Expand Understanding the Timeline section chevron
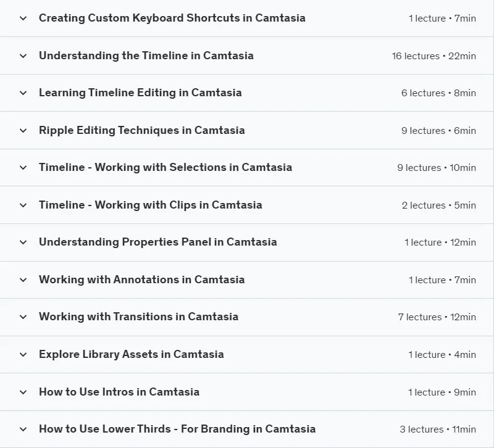The height and width of the screenshot is (448, 494). (x=23, y=56)
